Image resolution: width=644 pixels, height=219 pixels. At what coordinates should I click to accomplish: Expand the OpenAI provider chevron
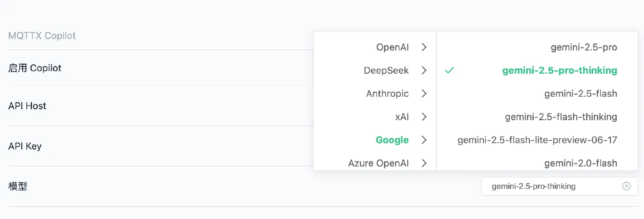point(424,47)
